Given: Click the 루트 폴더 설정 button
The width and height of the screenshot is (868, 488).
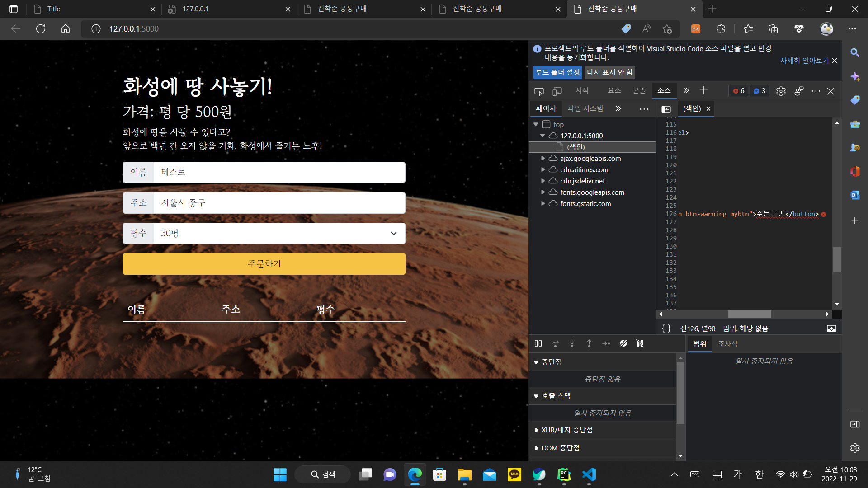Looking at the screenshot, I should pos(558,72).
